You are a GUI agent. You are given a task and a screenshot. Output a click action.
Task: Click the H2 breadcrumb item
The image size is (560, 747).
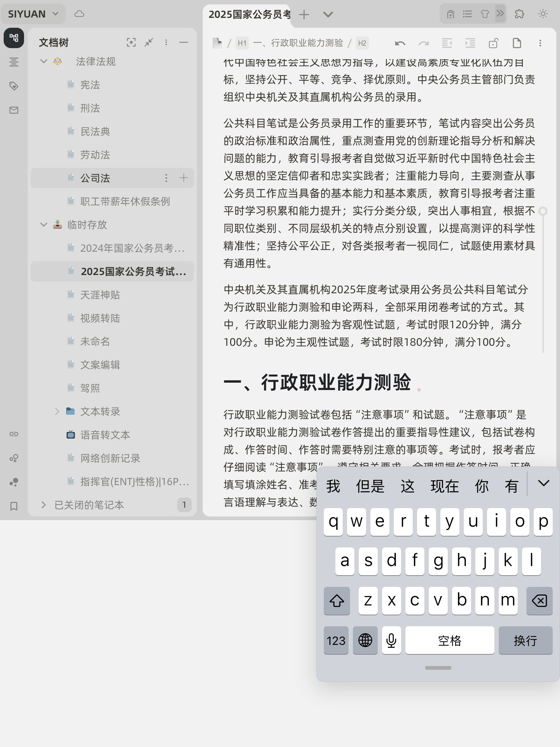[362, 43]
